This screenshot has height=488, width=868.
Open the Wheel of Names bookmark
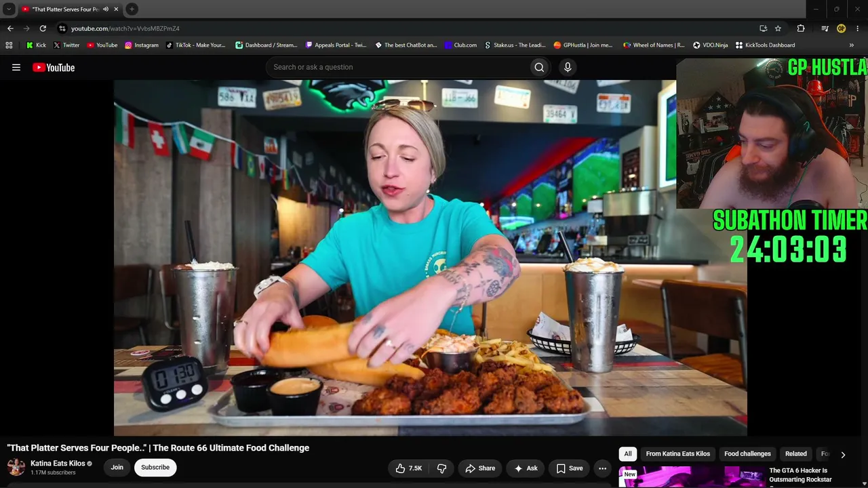(x=654, y=45)
